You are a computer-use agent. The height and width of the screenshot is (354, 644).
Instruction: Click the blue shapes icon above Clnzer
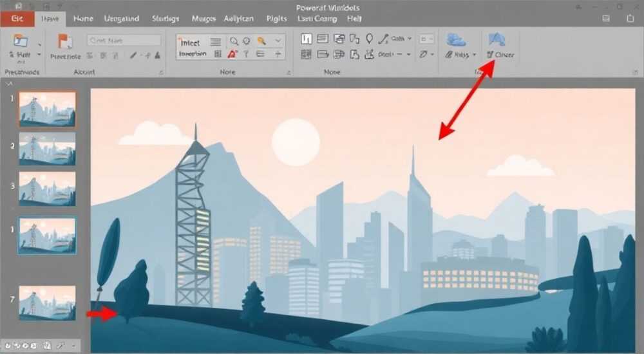pos(497,39)
